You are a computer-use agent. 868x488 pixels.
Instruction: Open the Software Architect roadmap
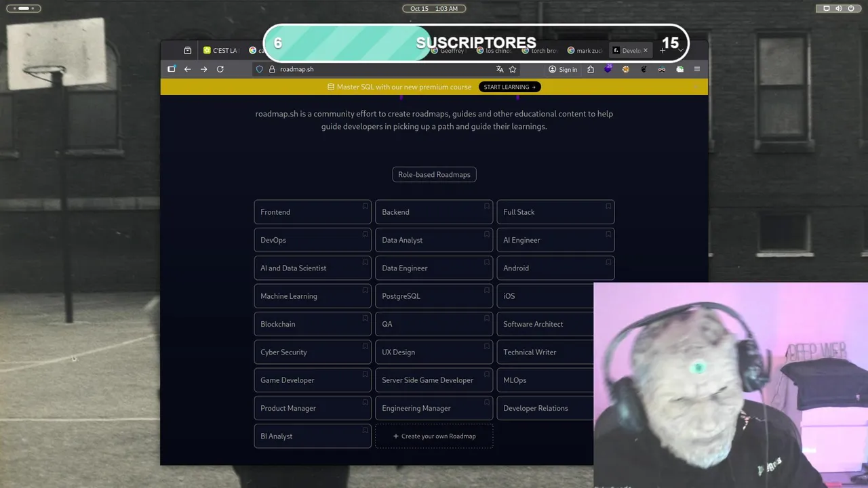[x=545, y=324]
